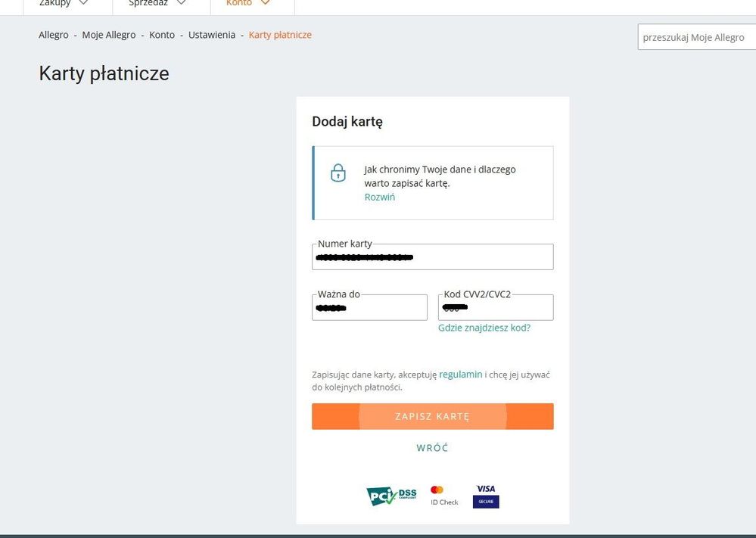
Task: Click the Visa Secure logo
Action: click(x=486, y=496)
